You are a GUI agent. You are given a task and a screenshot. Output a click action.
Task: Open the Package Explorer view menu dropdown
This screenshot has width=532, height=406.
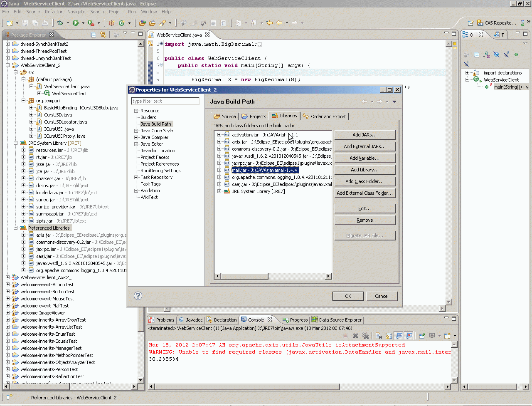click(x=125, y=33)
